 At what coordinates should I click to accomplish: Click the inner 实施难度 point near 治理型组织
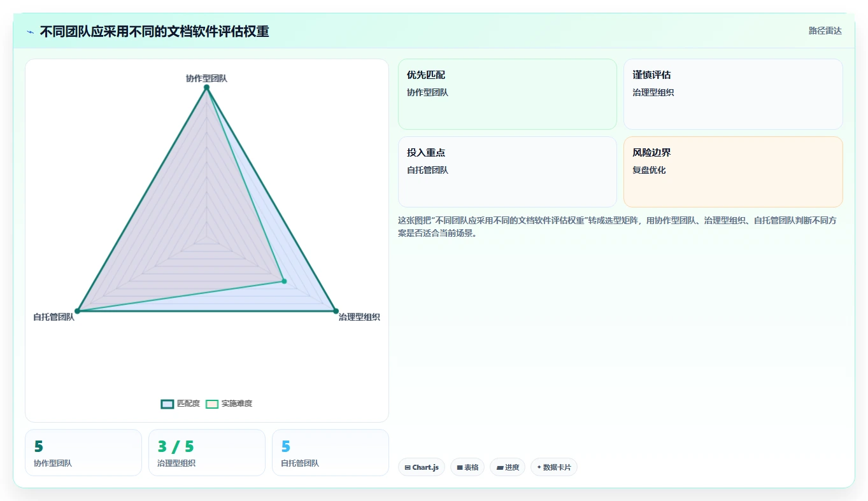point(284,281)
